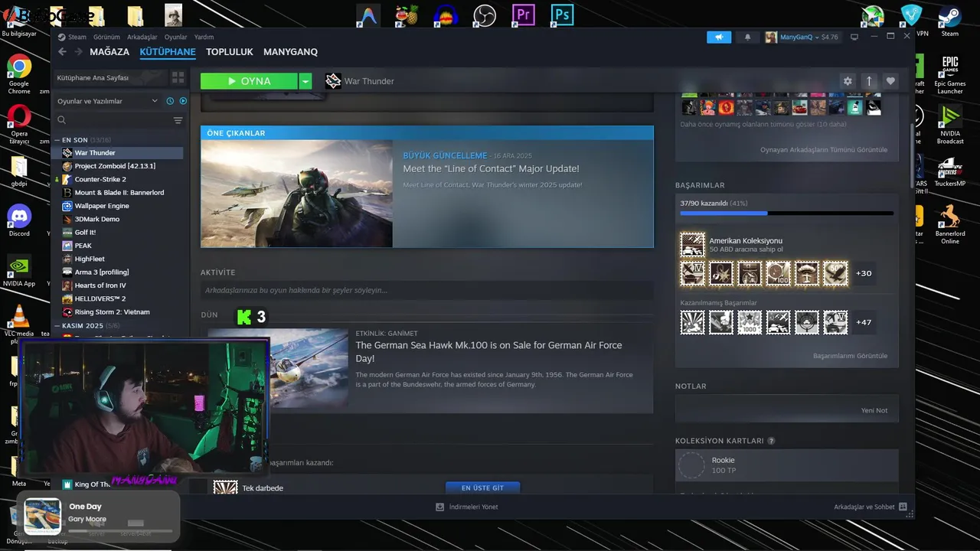This screenshot has width=980, height=551.
Task: Click the up-arrow button next to gear
Action: point(869,81)
